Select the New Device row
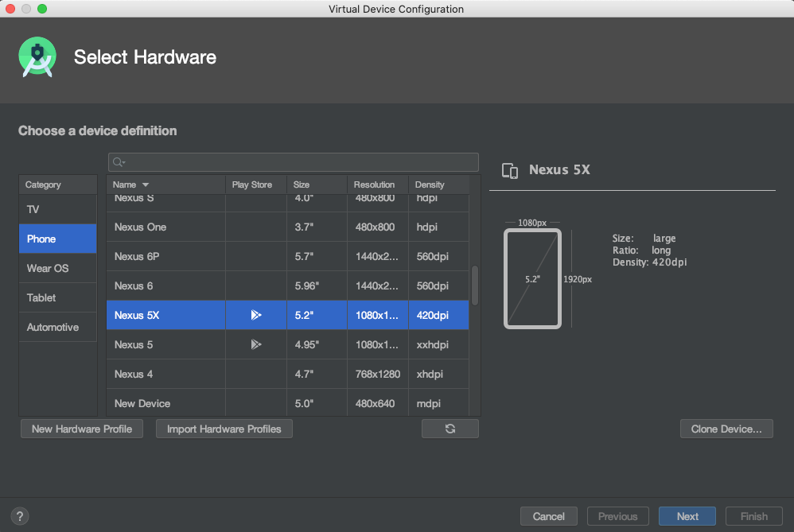 coord(288,403)
